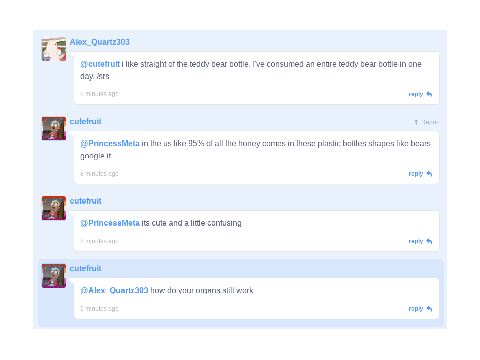Open cutefruit's avatar beside the honey bottles comment

pos(54,128)
